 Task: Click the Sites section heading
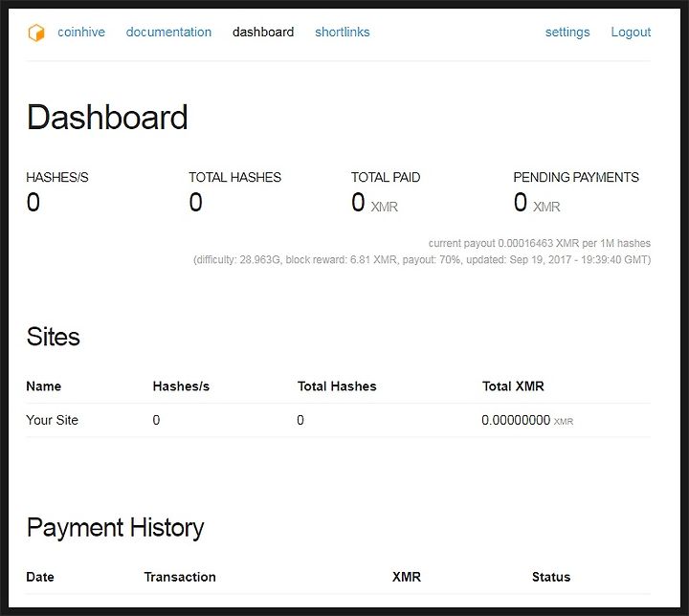tap(54, 337)
